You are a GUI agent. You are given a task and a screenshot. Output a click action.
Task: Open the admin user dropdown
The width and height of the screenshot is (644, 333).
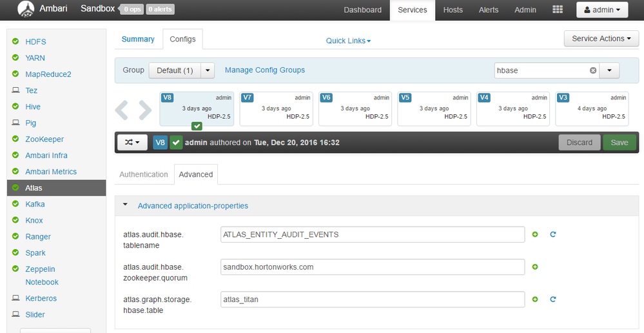coord(602,10)
